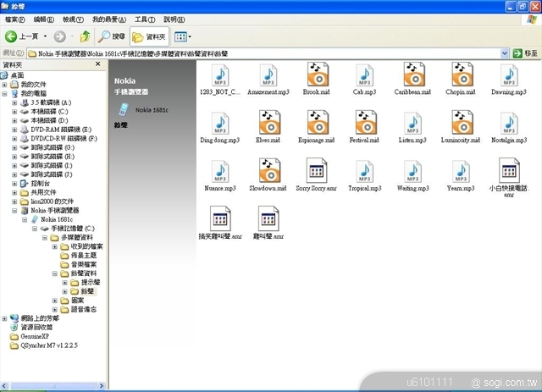The image size is (542, 392).
Task: Select the 控制台 item in the tree
Action: [41, 184]
